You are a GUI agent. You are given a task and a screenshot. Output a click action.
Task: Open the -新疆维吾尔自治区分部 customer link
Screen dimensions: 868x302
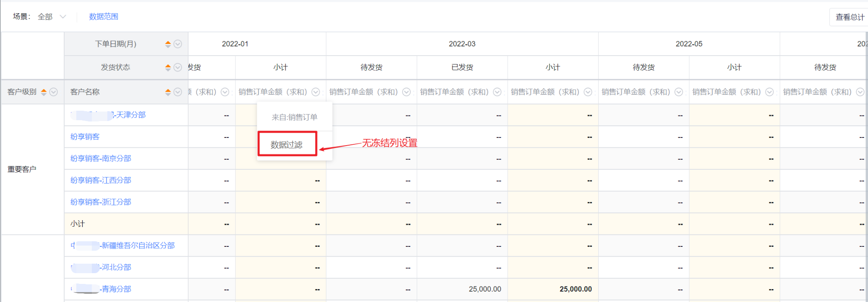pos(123,245)
